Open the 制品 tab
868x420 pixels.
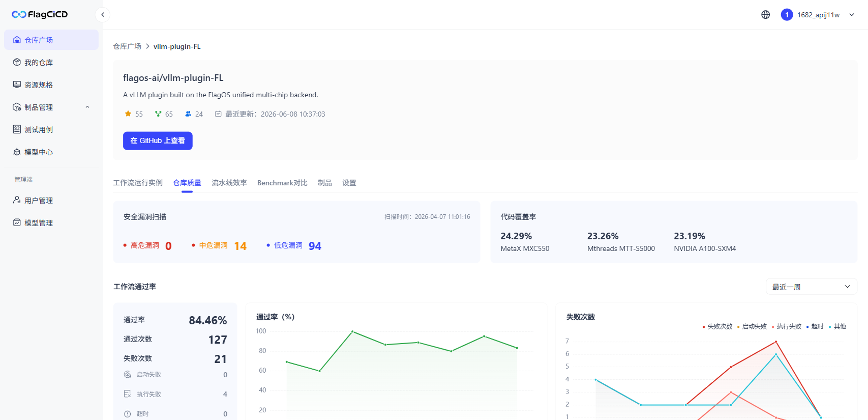pos(325,183)
